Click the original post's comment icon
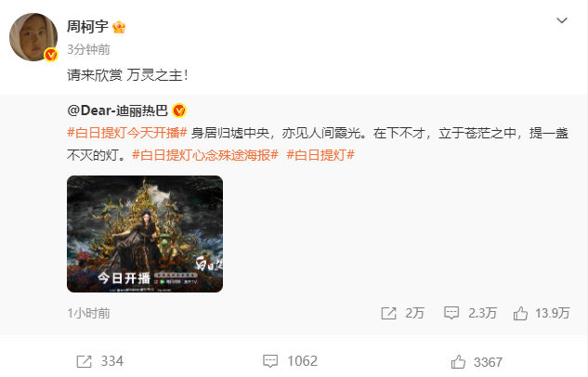The image size is (588, 377). point(451,313)
